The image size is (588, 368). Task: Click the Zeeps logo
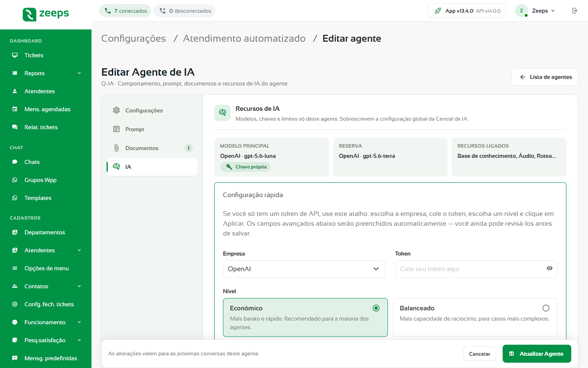pos(46,14)
